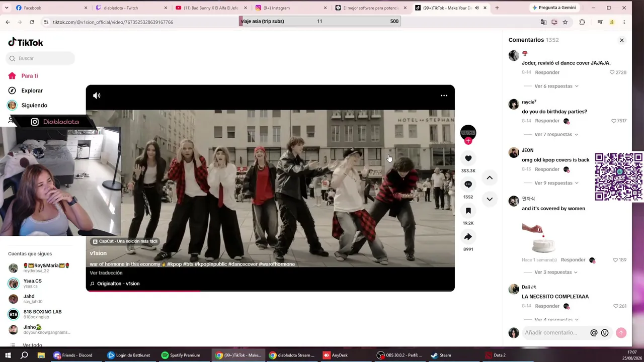Open the tab search dropdown arrow
Viewport: 644px width, 362px height.
point(7,8)
